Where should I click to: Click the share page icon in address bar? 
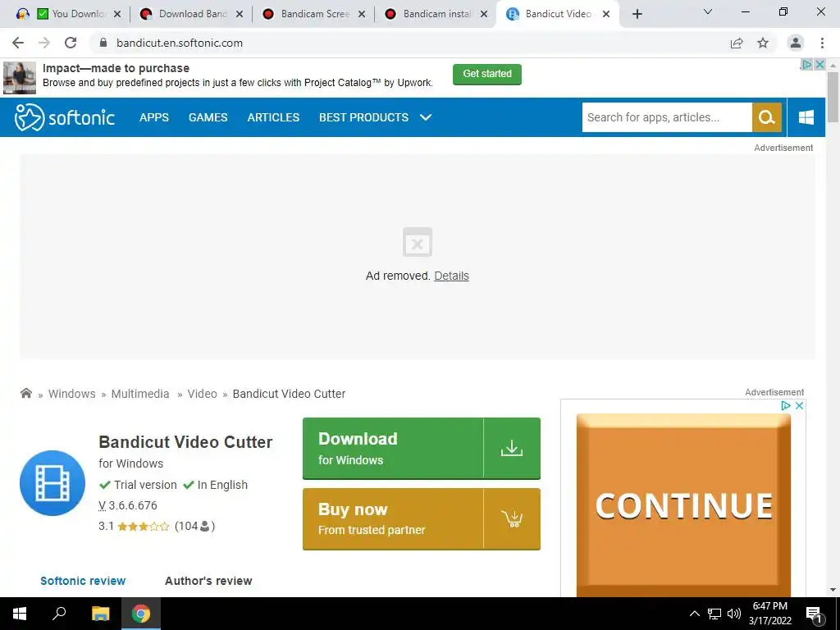[737, 43]
